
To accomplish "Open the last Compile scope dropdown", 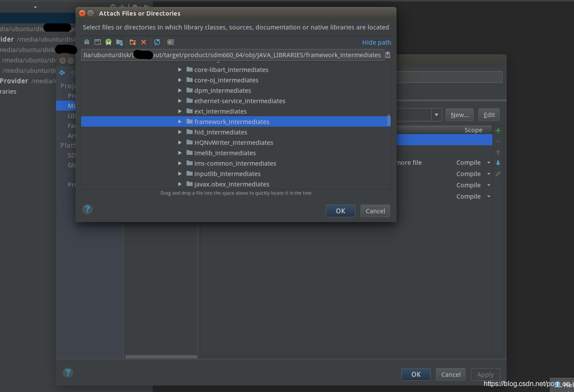I will (489, 196).
